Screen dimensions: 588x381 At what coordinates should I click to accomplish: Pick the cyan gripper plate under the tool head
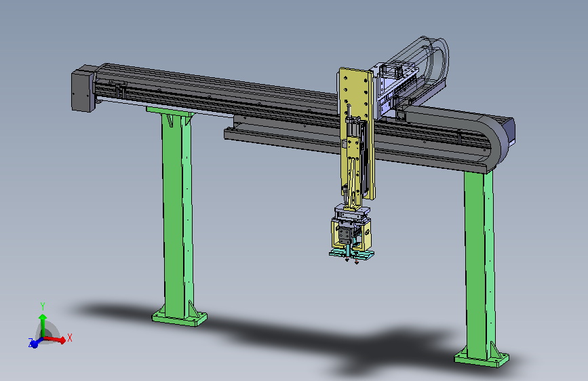pos(352,255)
